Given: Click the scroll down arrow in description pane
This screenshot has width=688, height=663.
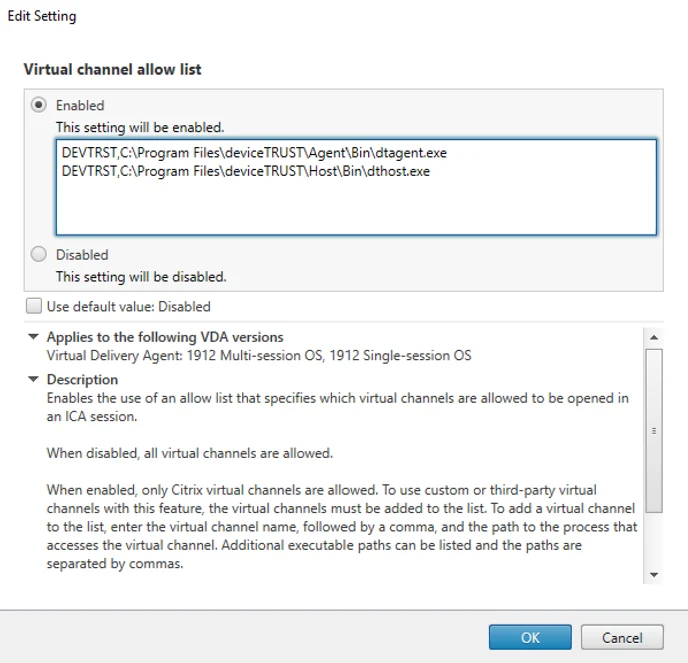Looking at the screenshot, I should (654, 575).
